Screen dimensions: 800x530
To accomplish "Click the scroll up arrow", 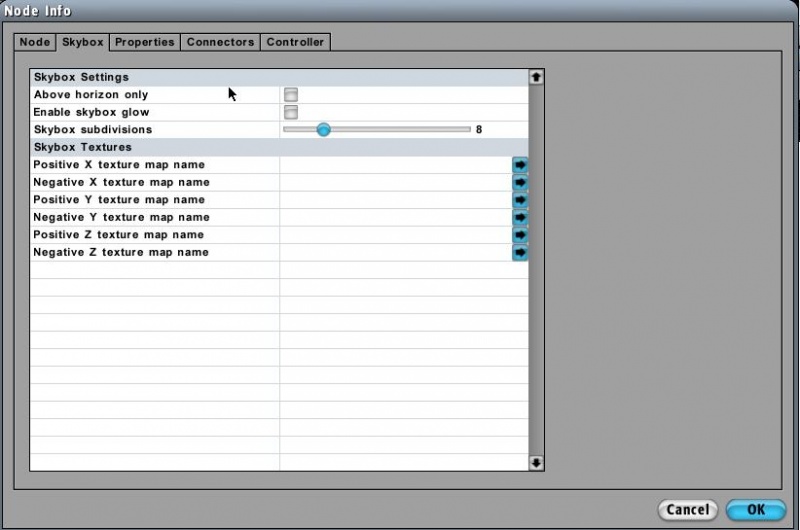I will point(536,76).
